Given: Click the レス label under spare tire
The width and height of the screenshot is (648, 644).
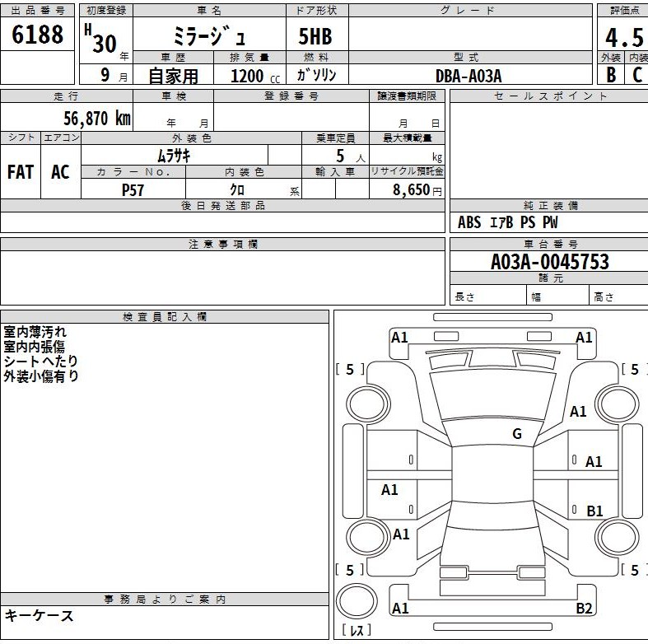Looking at the screenshot, I should click(357, 630).
